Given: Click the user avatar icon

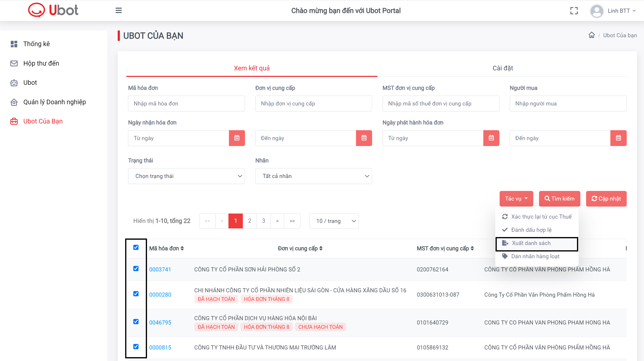Looking at the screenshot, I should coord(597,11).
